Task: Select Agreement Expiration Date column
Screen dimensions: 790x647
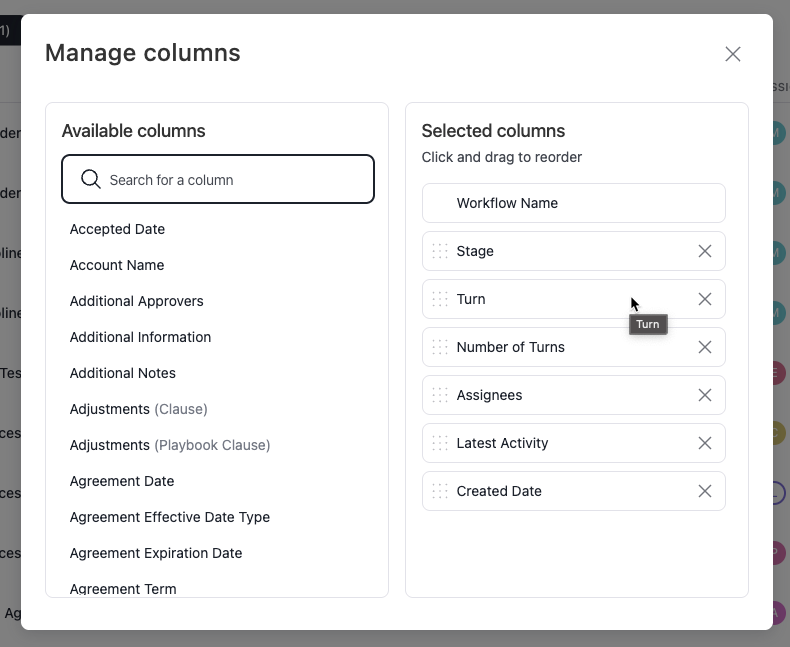Action: point(156,553)
